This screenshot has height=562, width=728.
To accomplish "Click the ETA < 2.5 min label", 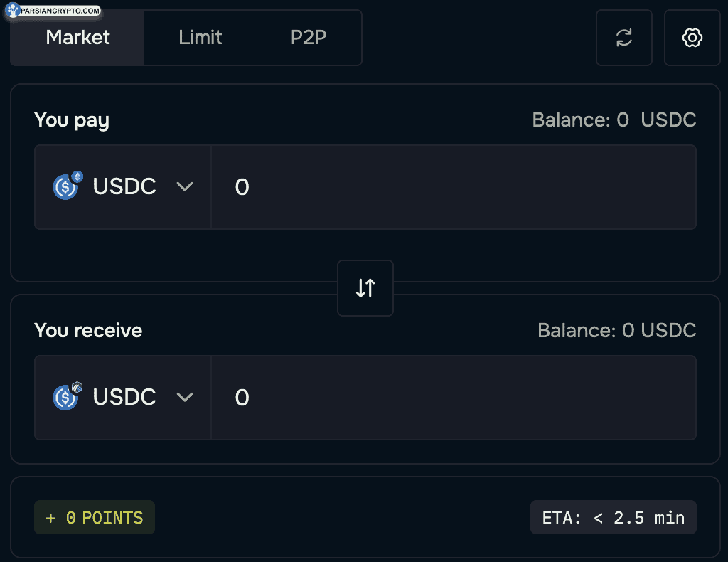I will tap(614, 517).
